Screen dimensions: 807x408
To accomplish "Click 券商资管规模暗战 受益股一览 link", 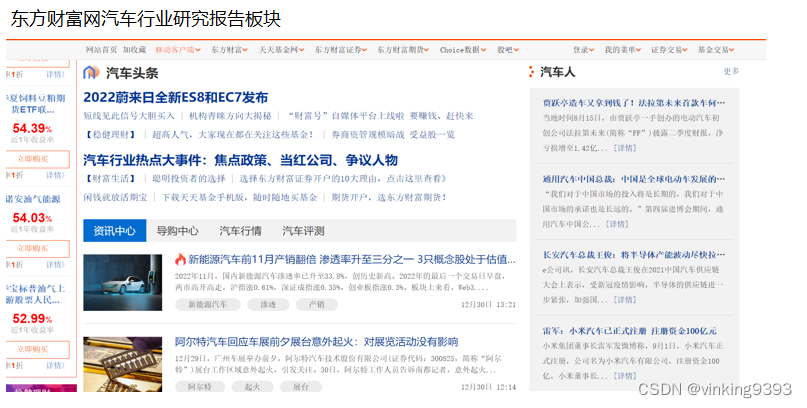I will pos(393,135).
